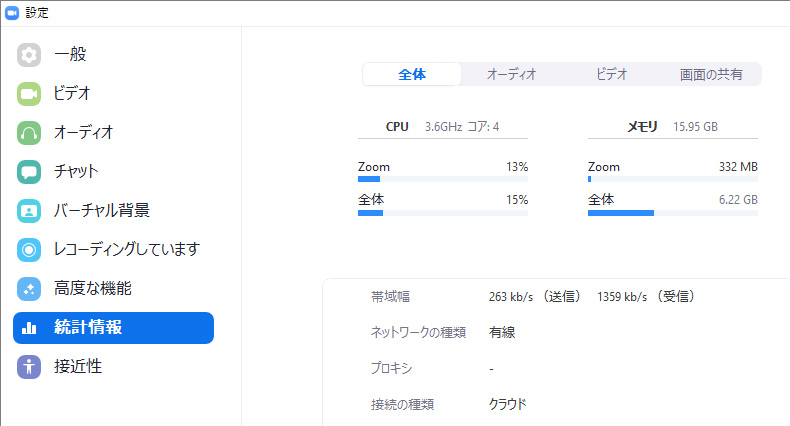Switch to the 画面の共有 tab
The width and height of the screenshot is (790, 426).
point(711,74)
